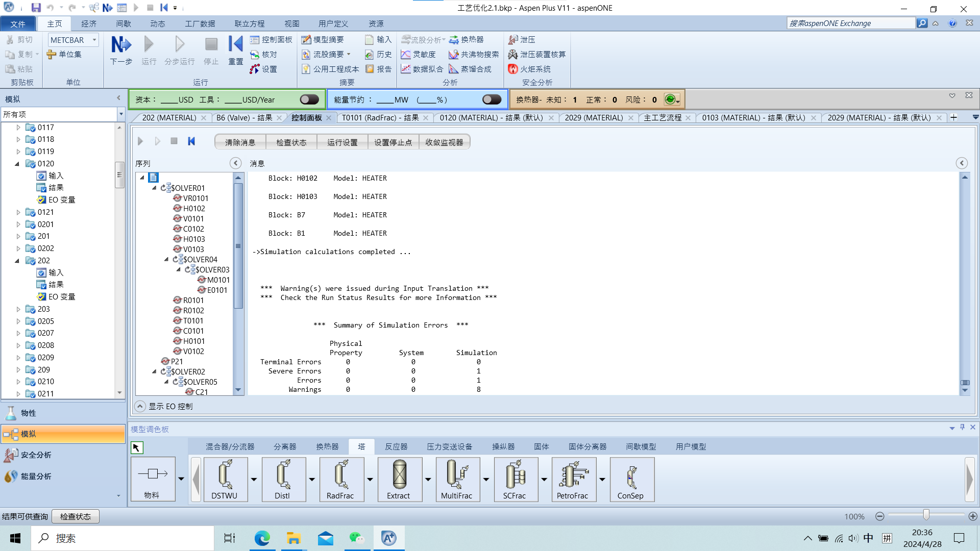Click the 设置停止点 button
The image size is (980, 551).
coord(393,142)
